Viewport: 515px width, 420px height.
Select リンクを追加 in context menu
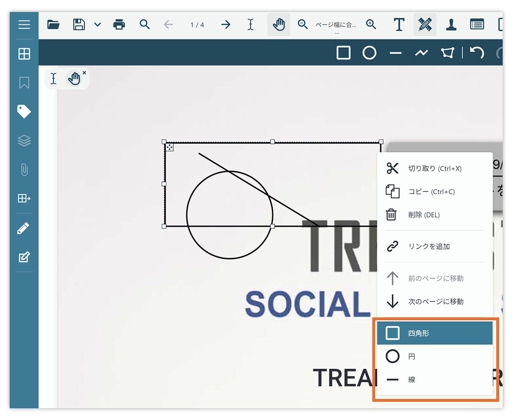[435, 246]
